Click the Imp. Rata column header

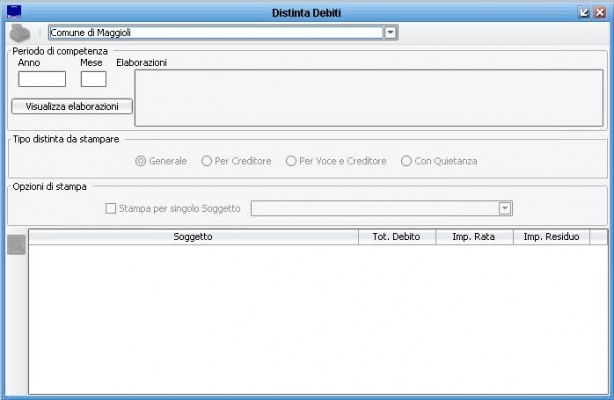[474, 237]
